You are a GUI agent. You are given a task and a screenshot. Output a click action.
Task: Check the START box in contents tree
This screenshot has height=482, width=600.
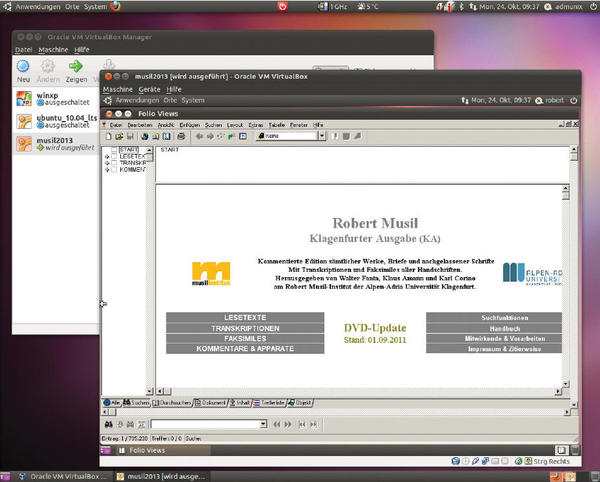(114, 150)
